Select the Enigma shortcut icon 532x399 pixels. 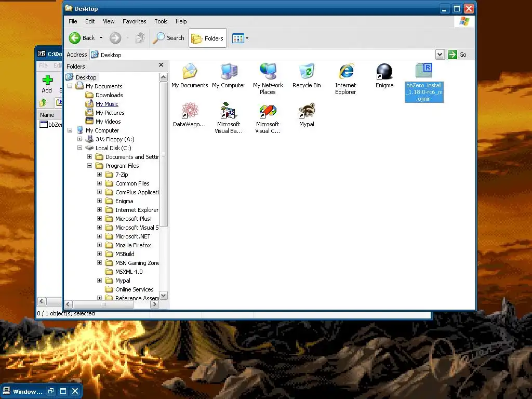[x=384, y=75]
